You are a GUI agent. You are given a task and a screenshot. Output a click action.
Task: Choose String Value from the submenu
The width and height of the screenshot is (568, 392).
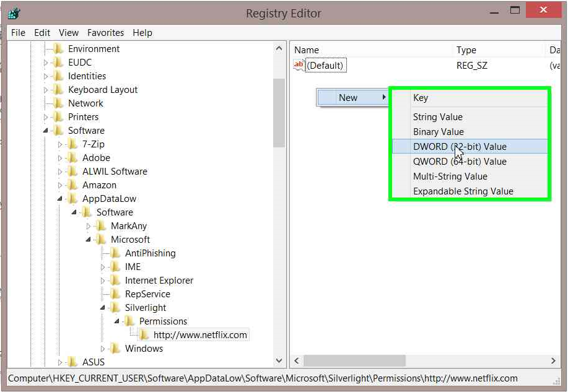pos(470,117)
